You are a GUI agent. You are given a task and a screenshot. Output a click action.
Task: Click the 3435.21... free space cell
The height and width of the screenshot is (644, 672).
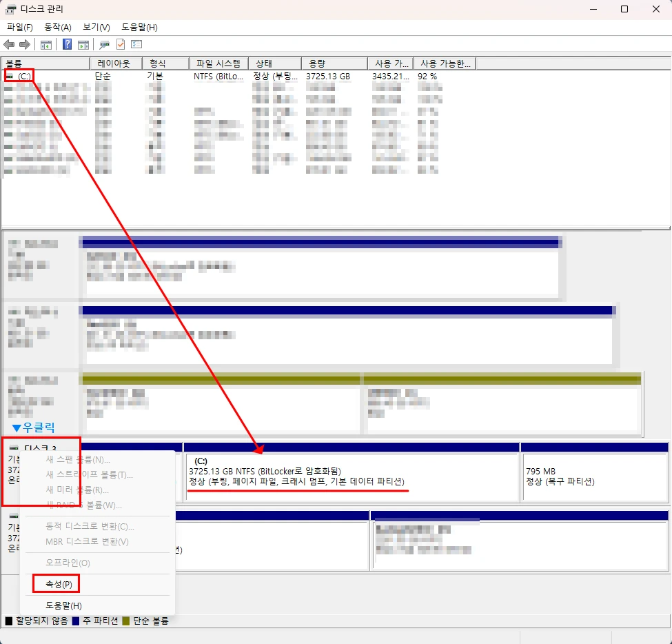click(x=390, y=77)
